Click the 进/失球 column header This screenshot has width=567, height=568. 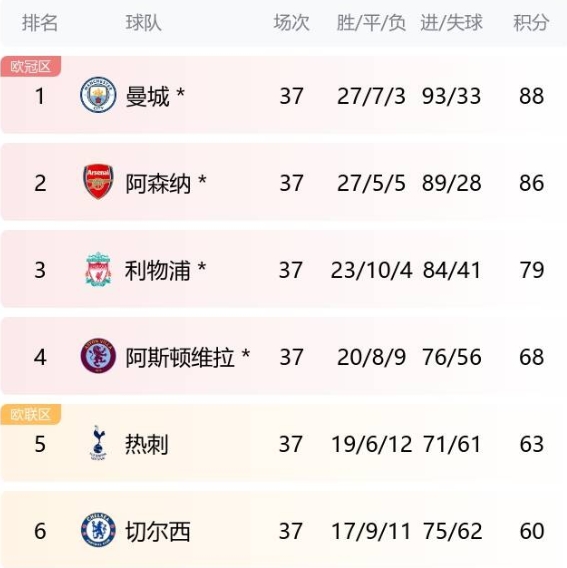click(x=451, y=23)
